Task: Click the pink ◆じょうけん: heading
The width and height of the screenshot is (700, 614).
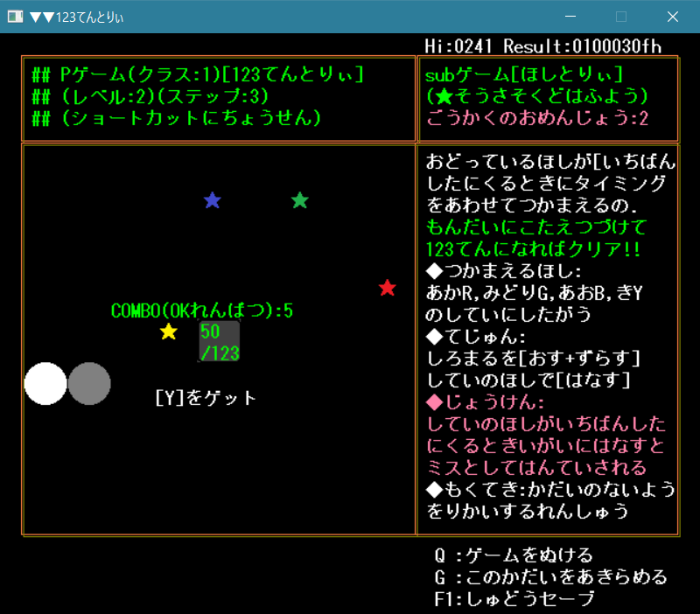Action: click(x=486, y=402)
